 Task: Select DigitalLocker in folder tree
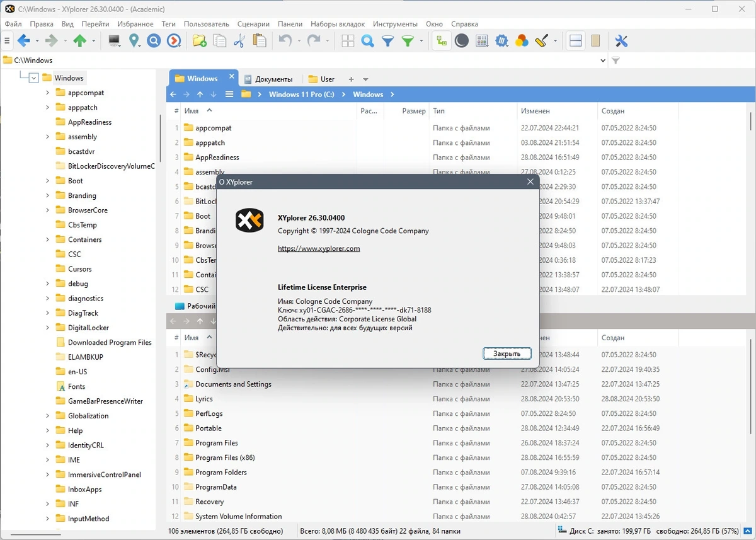click(x=88, y=328)
